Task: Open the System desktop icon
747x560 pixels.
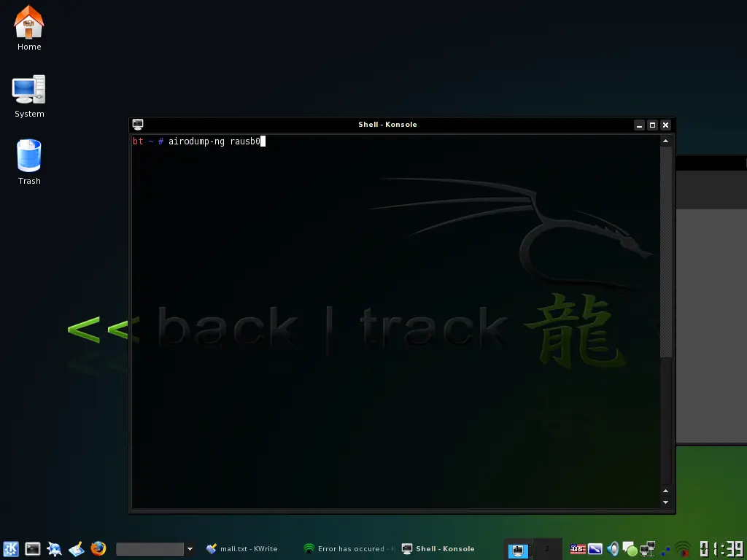Action: pos(29,96)
